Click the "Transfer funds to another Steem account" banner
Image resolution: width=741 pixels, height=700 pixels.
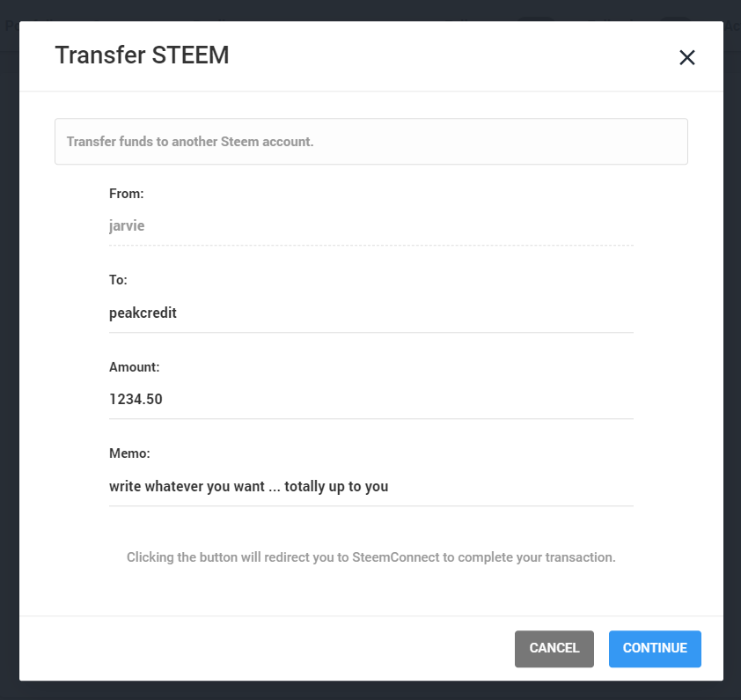pyautogui.click(x=370, y=142)
